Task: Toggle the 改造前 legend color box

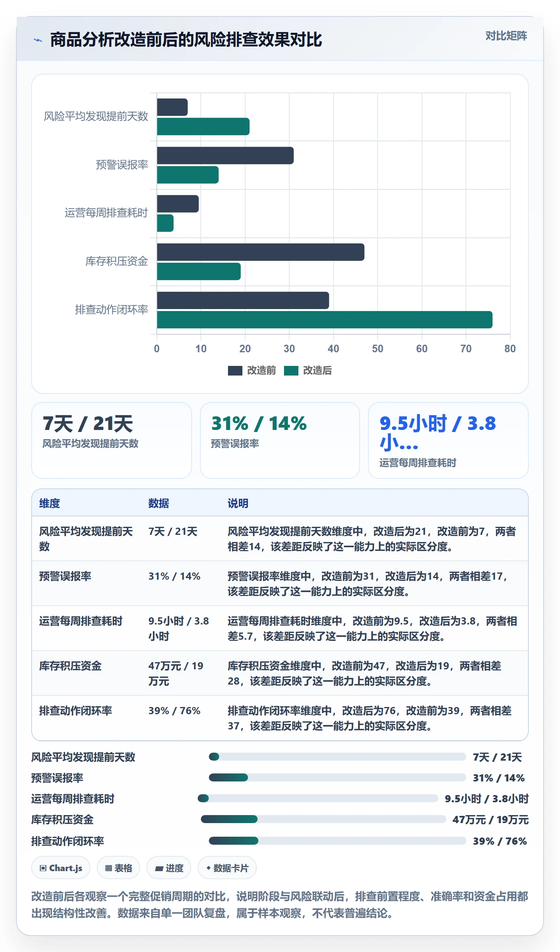Action: tap(235, 371)
